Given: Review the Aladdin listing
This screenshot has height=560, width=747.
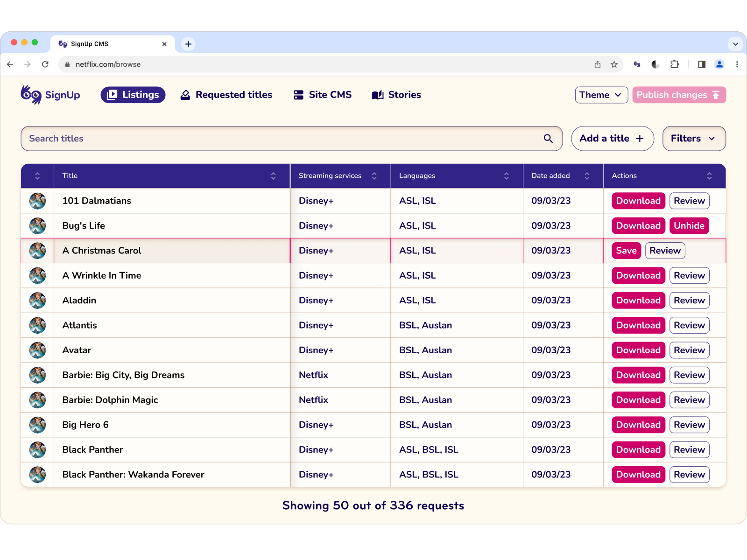Looking at the screenshot, I should (689, 301).
